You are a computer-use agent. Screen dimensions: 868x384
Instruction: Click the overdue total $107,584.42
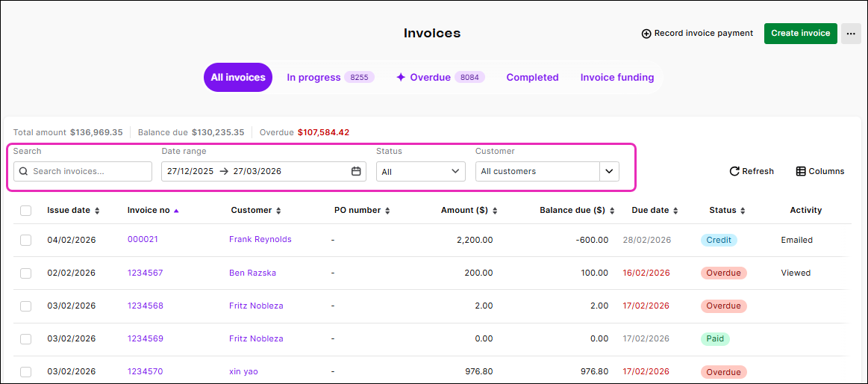(x=323, y=132)
